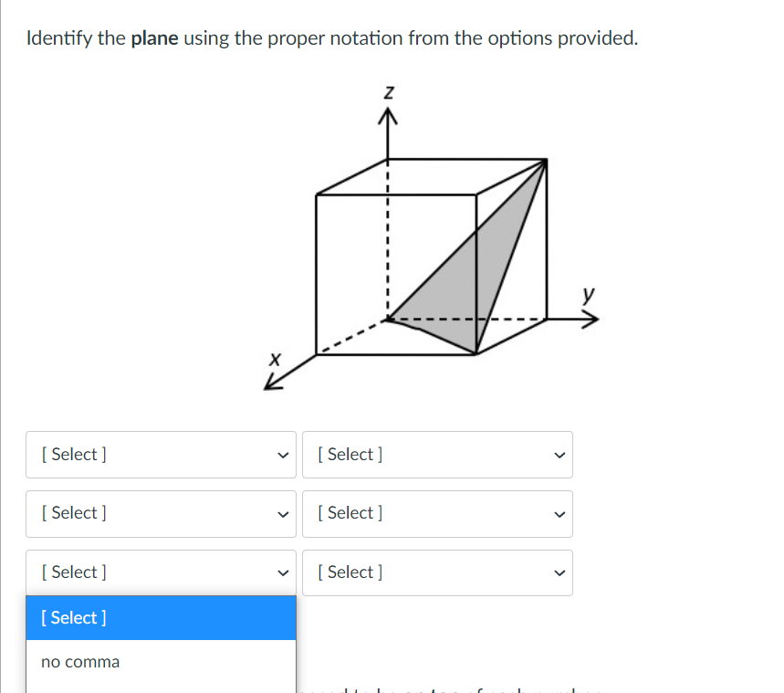The image size is (784, 693).
Task: Click the chevron on the middle-right dropdown
Action: click(x=559, y=513)
